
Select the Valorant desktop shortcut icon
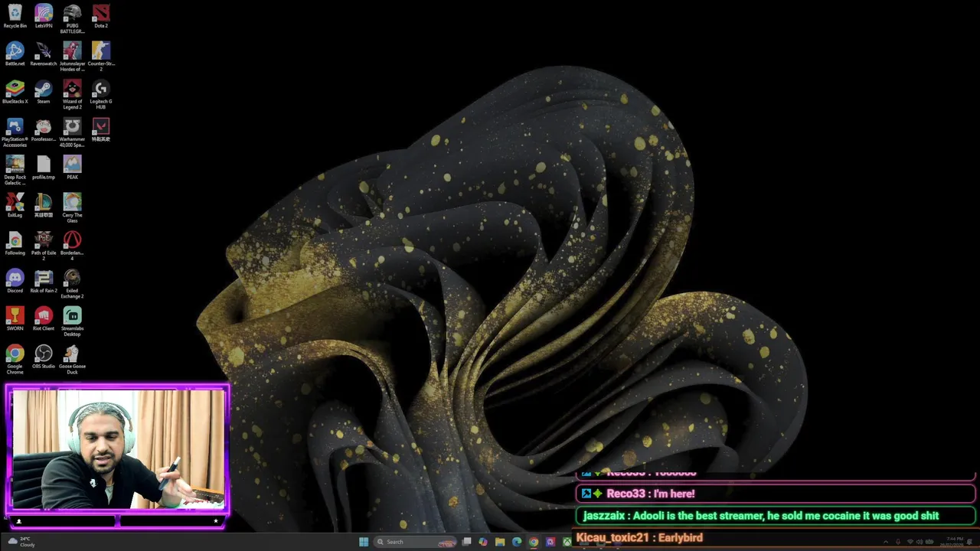101,129
